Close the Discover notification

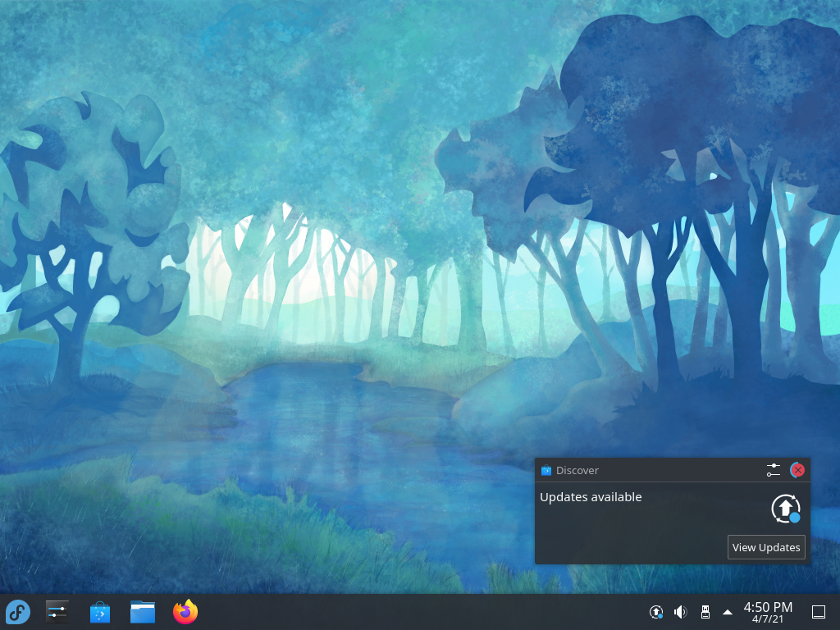797,470
